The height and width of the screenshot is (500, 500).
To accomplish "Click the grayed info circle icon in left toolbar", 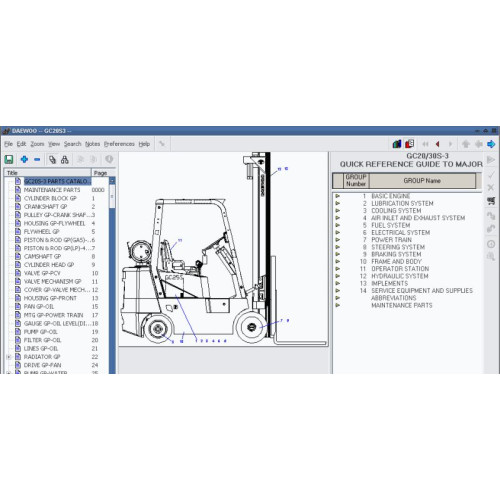I will [109, 159].
